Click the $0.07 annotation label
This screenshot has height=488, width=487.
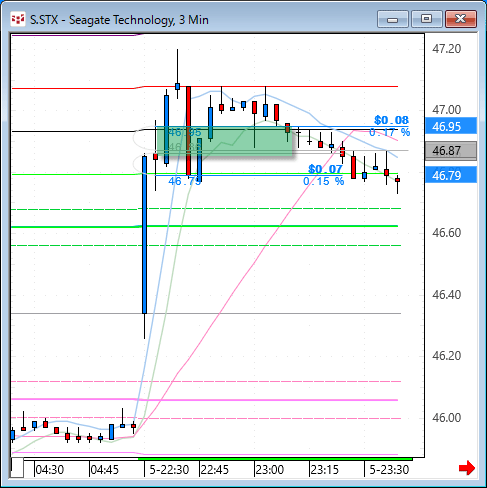pos(325,169)
